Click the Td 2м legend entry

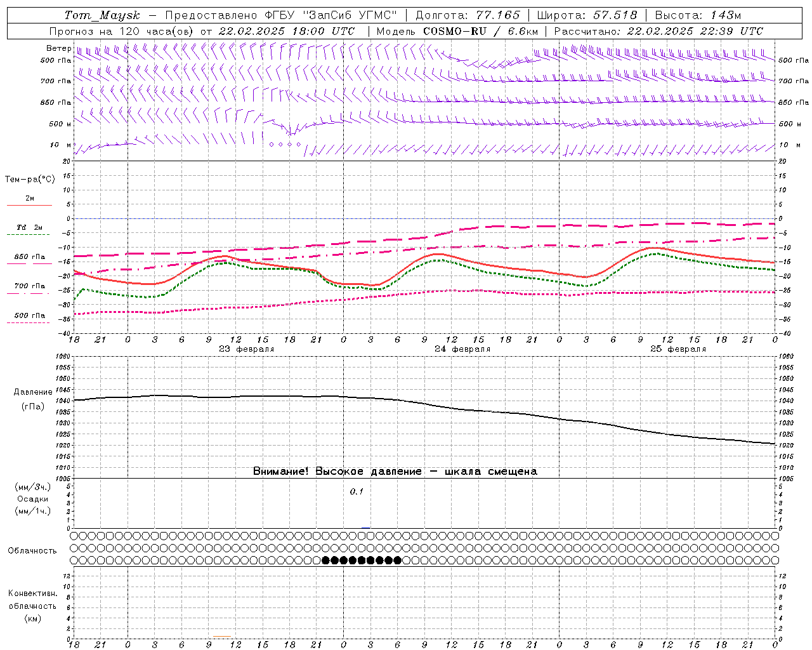point(29,230)
